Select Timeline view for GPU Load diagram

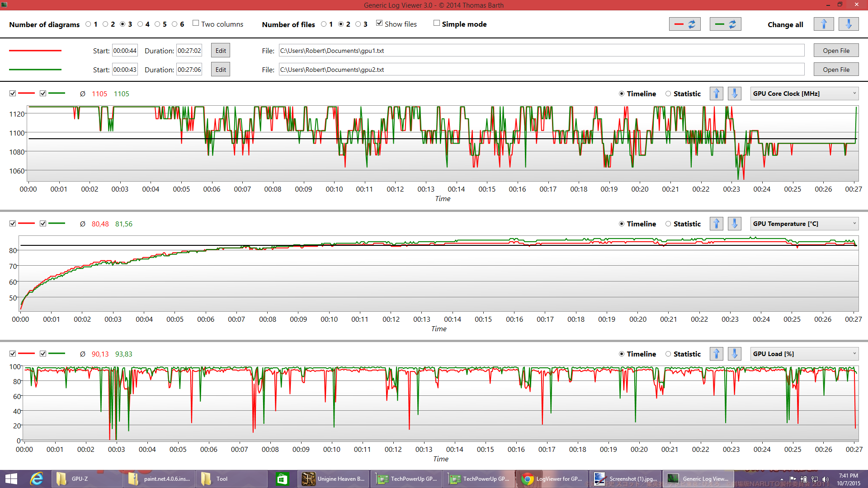622,354
